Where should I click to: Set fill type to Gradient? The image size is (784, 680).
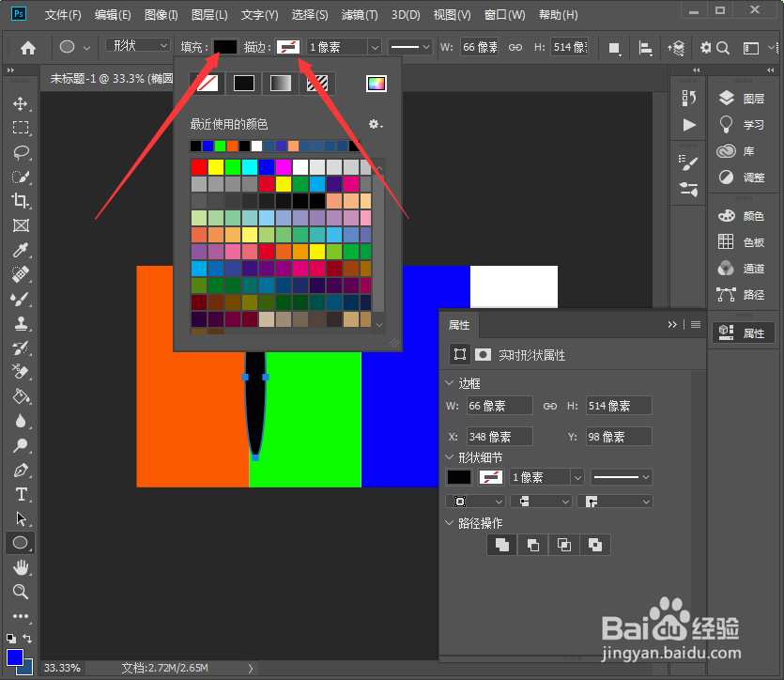pos(281,83)
